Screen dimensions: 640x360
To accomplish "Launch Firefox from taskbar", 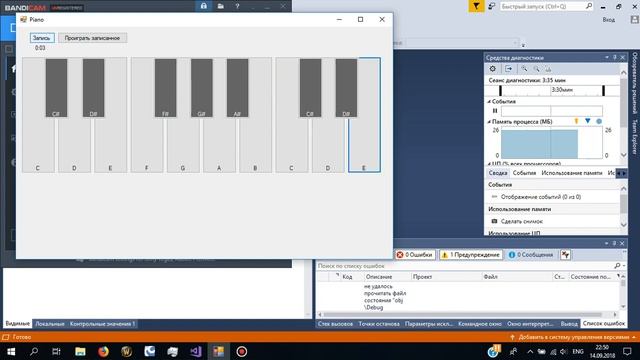I will pos(103,351).
